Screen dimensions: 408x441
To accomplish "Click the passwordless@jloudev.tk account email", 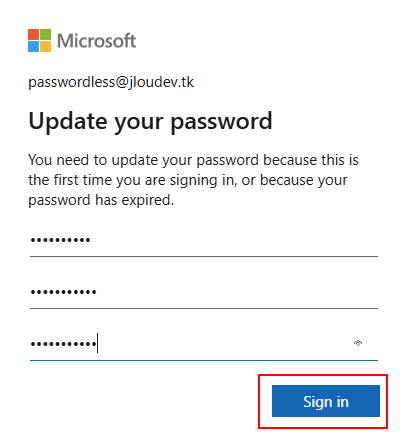I will pos(111,82).
